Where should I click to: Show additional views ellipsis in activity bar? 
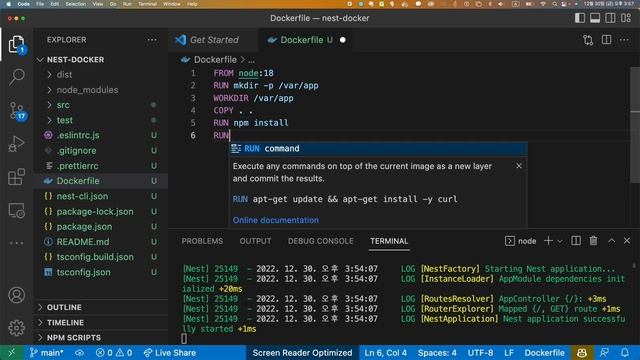[16, 243]
